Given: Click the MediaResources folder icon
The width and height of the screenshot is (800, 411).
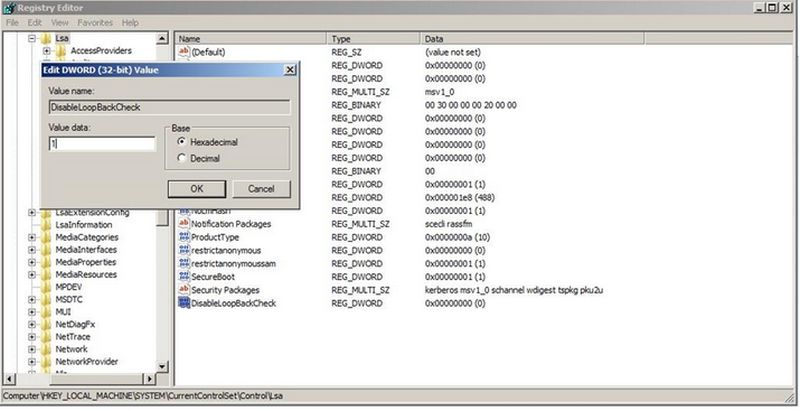Looking at the screenshot, I should (46, 274).
